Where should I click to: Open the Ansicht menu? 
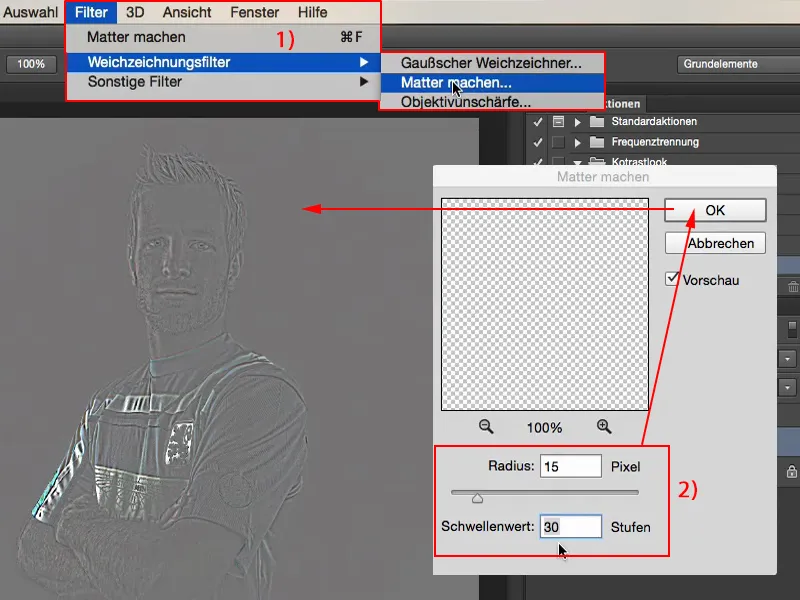pyautogui.click(x=187, y=12)
